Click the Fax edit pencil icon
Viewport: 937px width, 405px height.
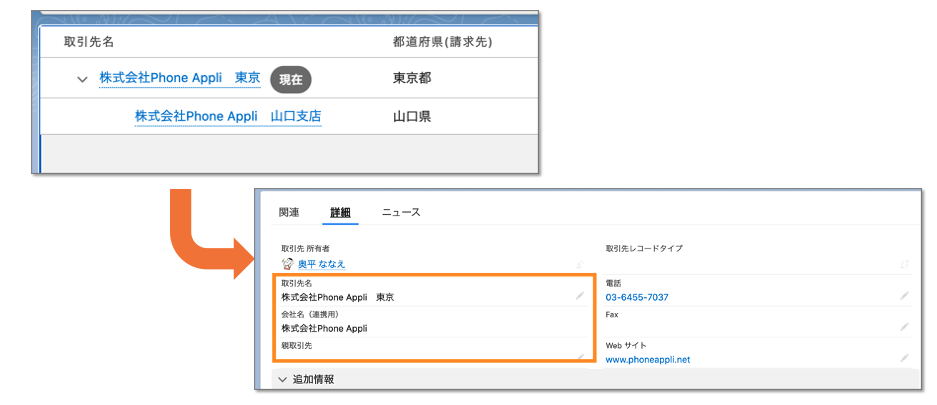[904, 327]
